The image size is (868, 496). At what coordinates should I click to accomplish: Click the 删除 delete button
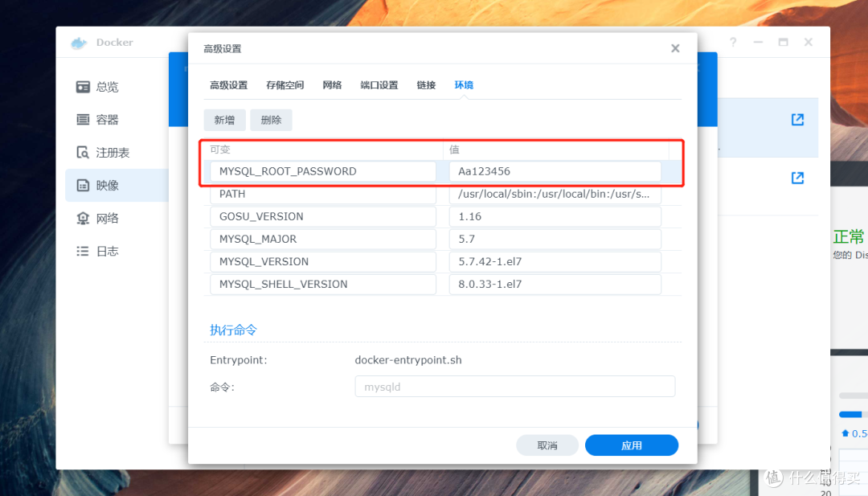tap(272, 120)
